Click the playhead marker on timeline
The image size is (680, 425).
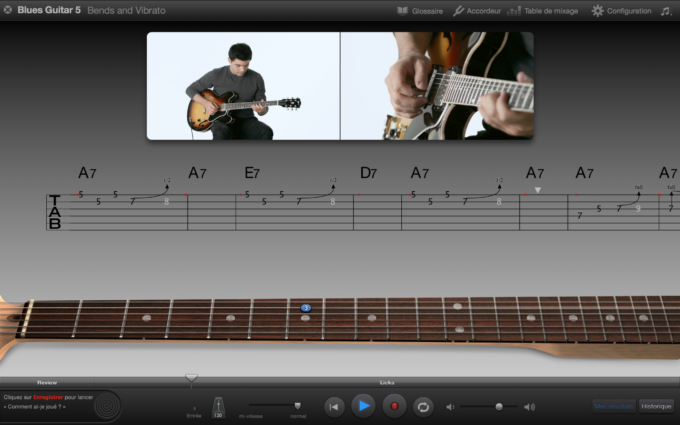coord(191,379)
